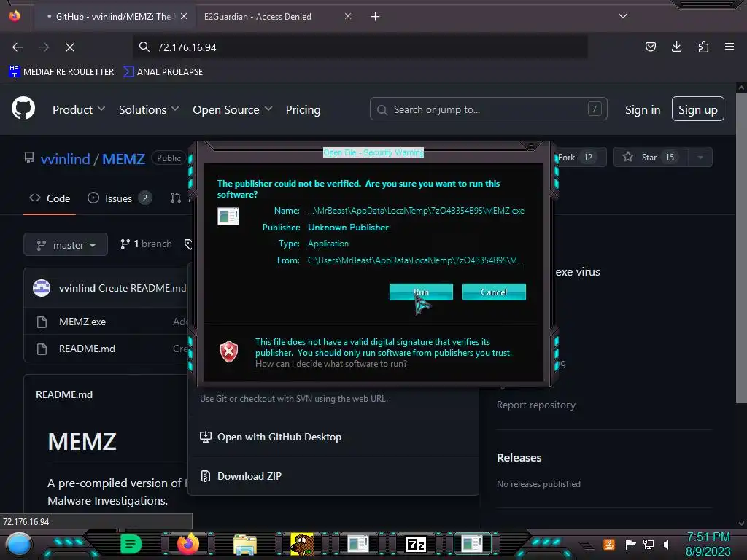
Task: Click the network tray icon
Action: tap(649, 544)
